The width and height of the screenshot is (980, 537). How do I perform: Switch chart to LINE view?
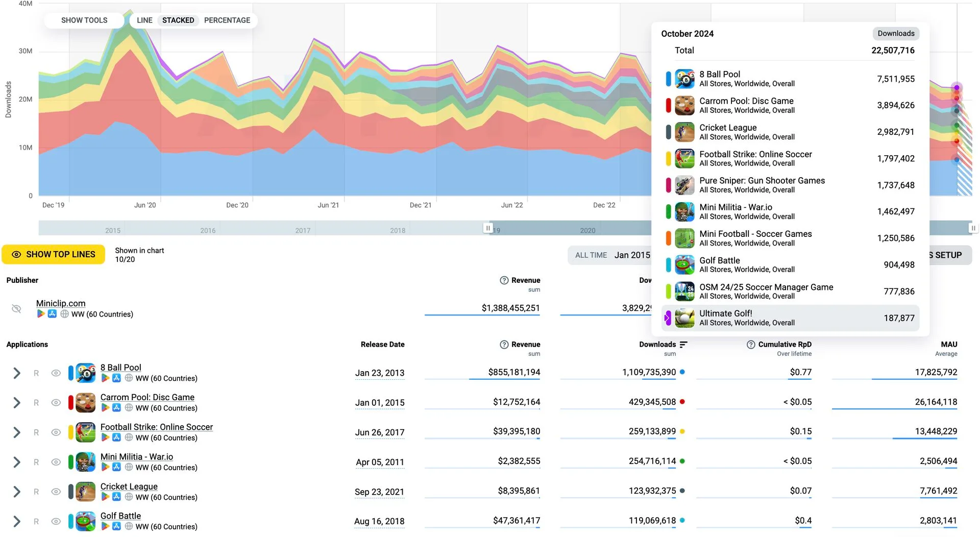pos(144,20)
